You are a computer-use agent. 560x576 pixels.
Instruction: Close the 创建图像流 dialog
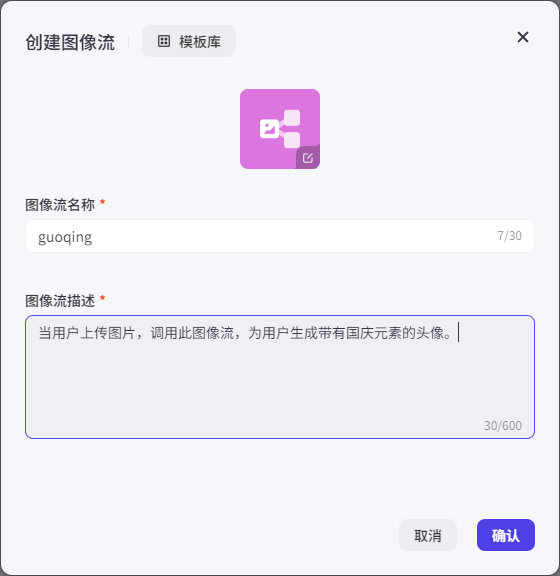[x=523, y=37]
